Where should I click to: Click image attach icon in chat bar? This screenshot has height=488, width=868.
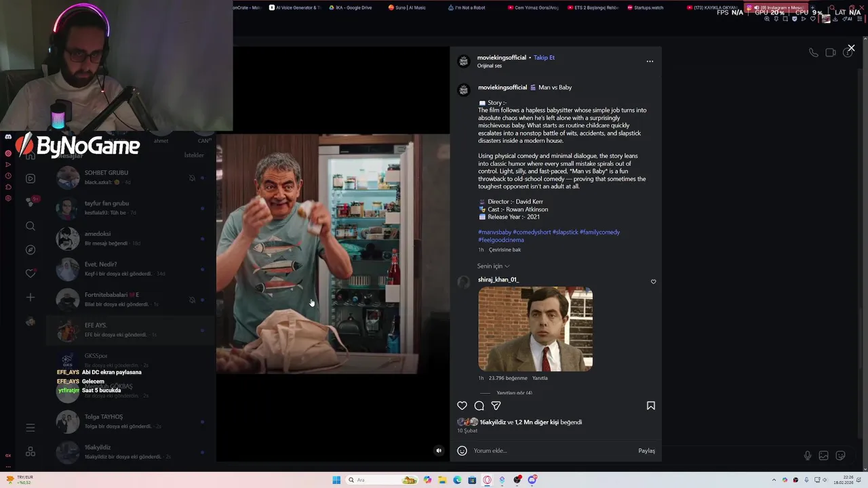coord(823,455)
